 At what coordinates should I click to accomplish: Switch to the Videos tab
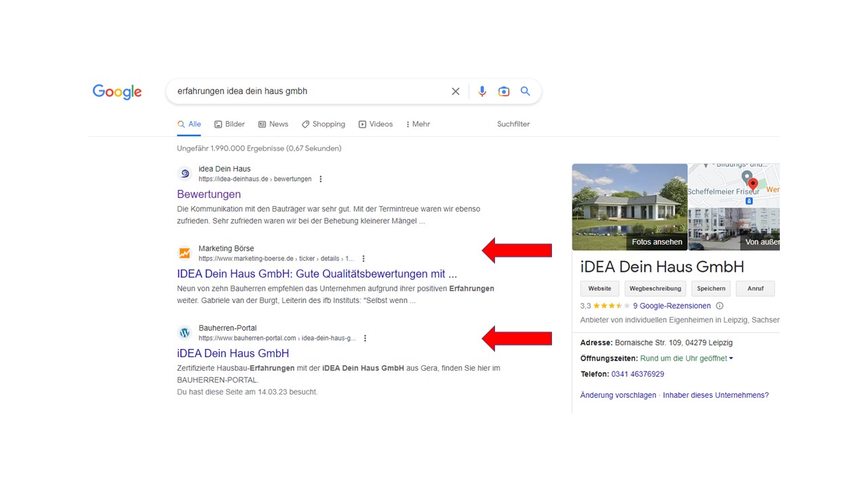[376, 124]
